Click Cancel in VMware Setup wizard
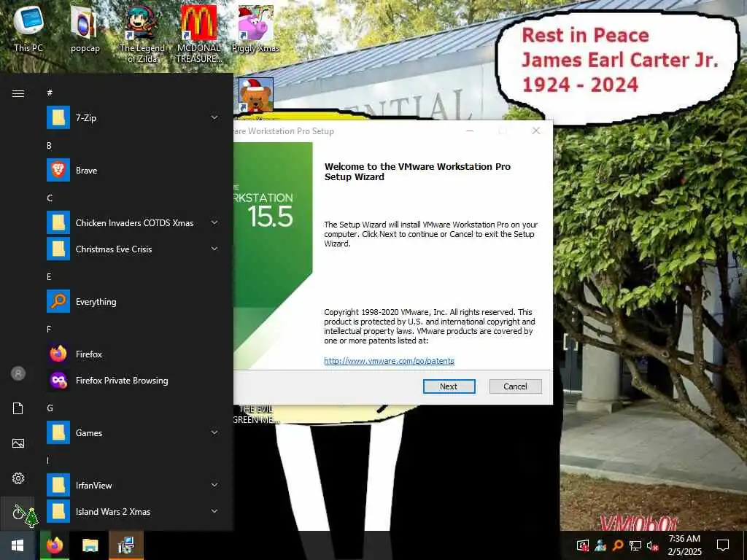 516,386
